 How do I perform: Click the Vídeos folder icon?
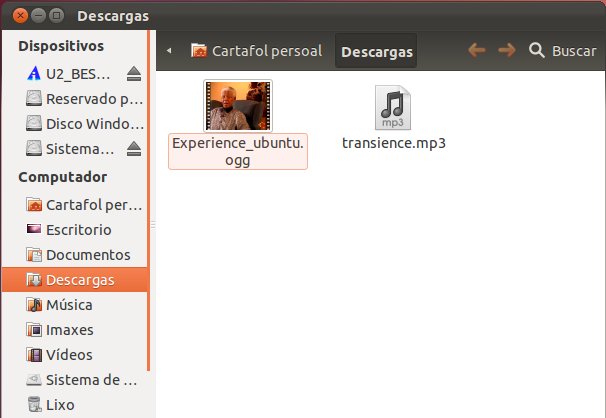coord(34,355)
